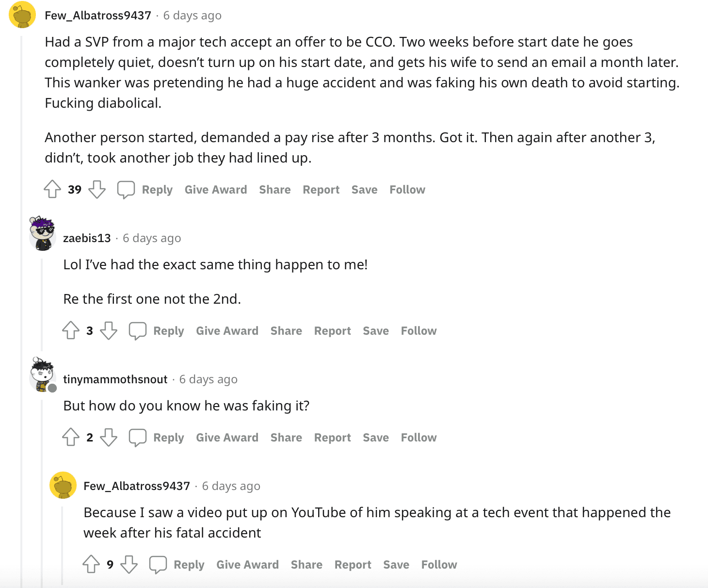Open zaebis13's avatar profile picture

43,234
